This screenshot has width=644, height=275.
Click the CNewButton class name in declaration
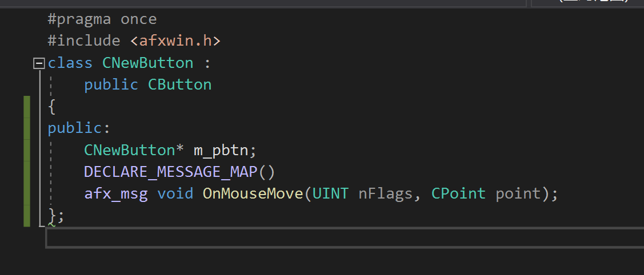[x=148, y=63]
